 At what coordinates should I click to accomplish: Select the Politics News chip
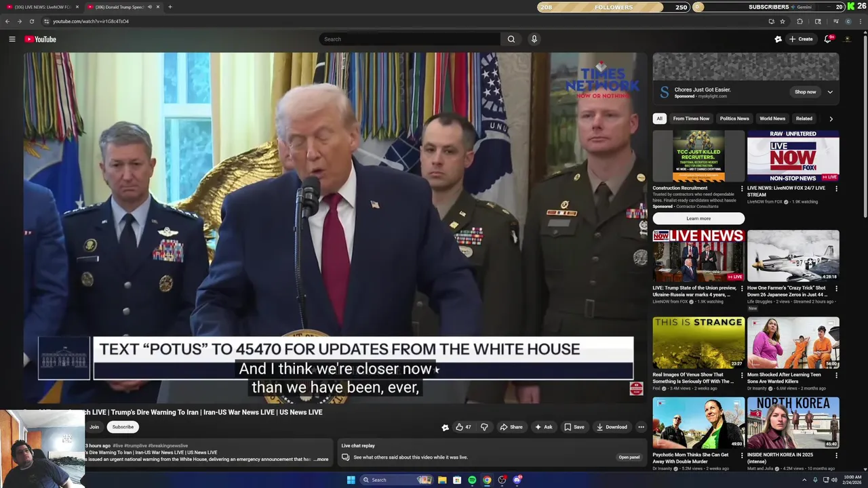[734, 119]
